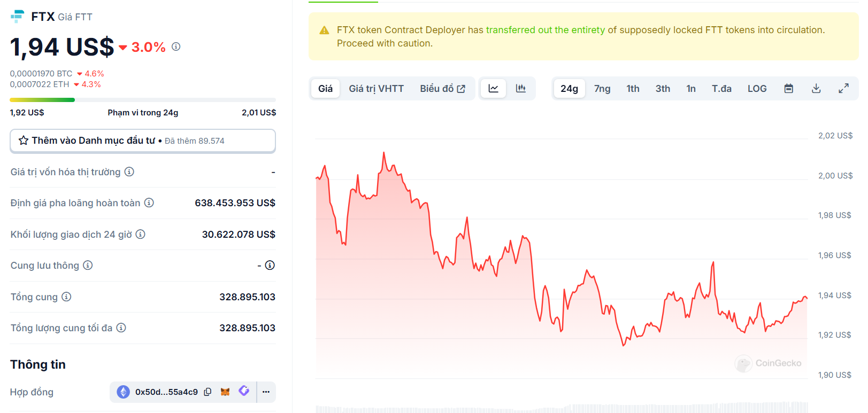Open the price change info icon

176,46
